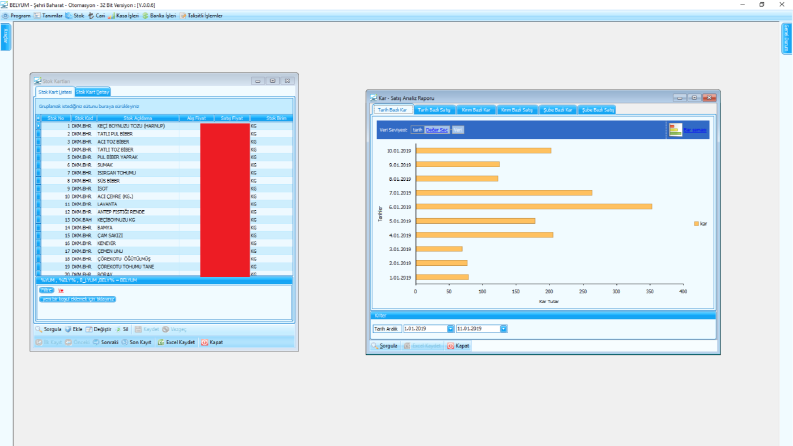Open the right side vertical panel tab
The image size is (793, 446).
[786, 38]
